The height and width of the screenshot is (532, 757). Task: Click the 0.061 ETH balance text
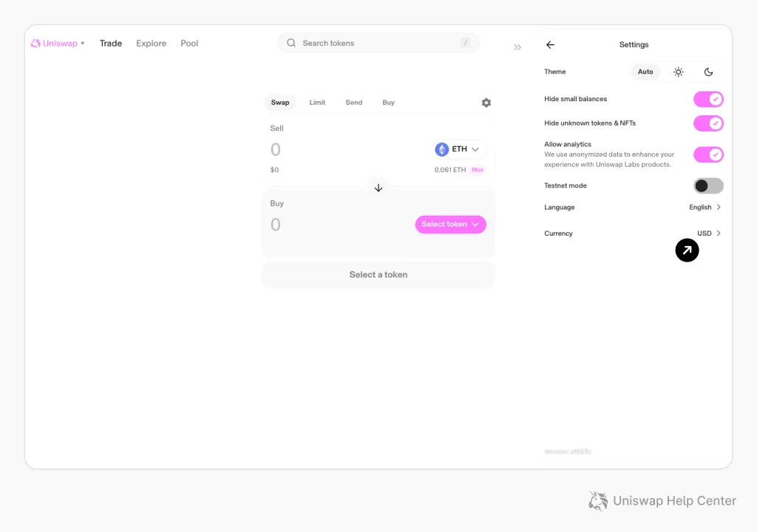[x=450, y=170]
